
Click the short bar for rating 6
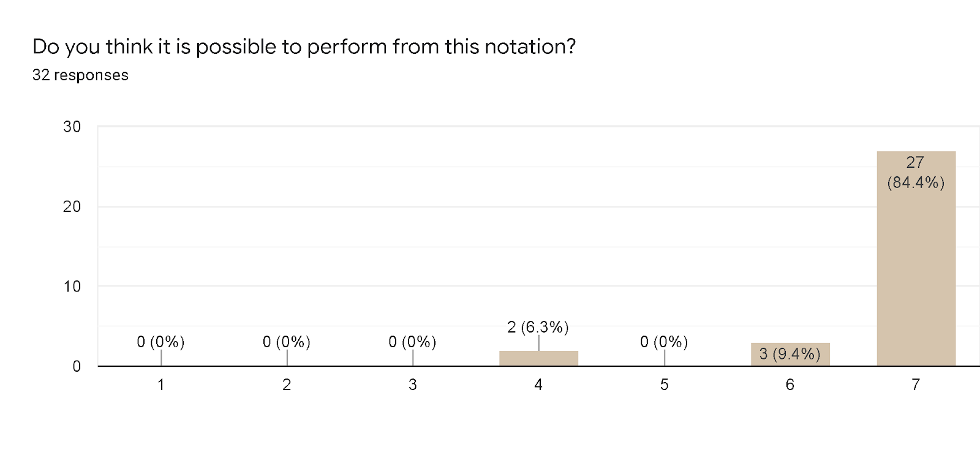coord(790,354)
